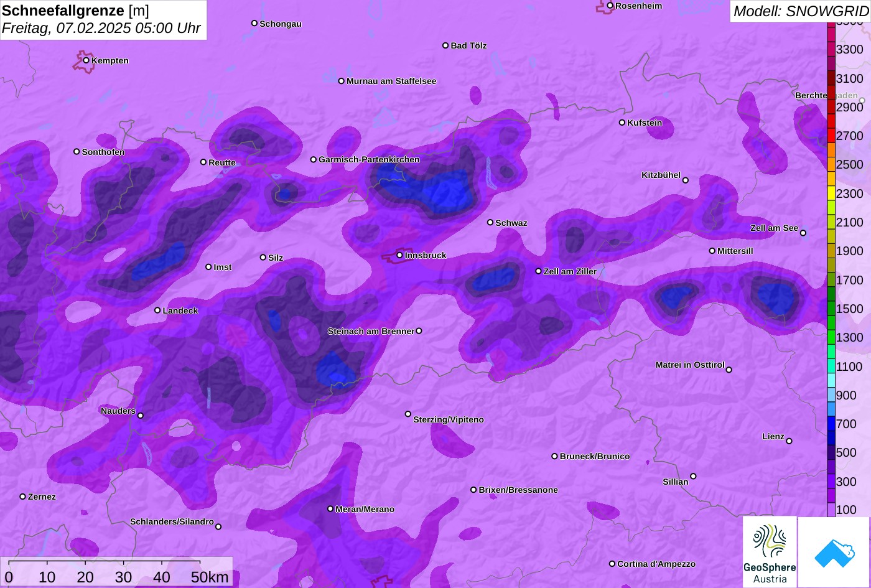This screenshot has width=871, height=588.
Task: Click the 'Bruneck/Brunico' label
Action: pos(595,457)
